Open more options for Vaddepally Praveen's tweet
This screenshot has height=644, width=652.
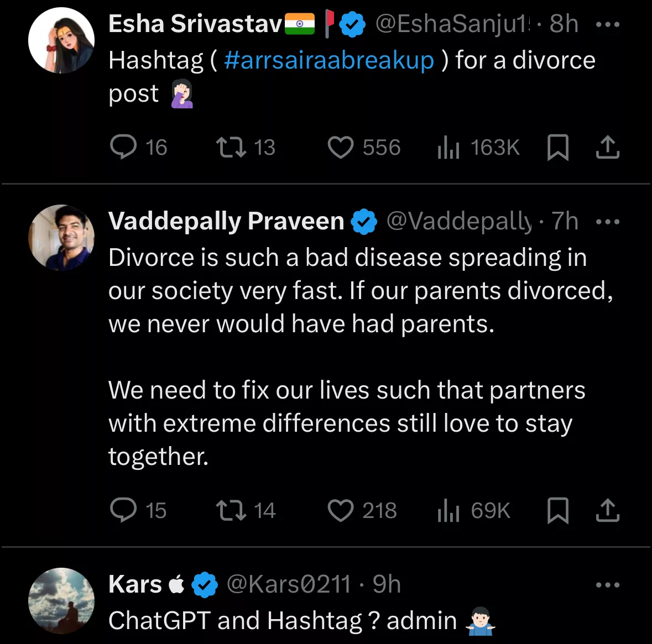[608, 222]
